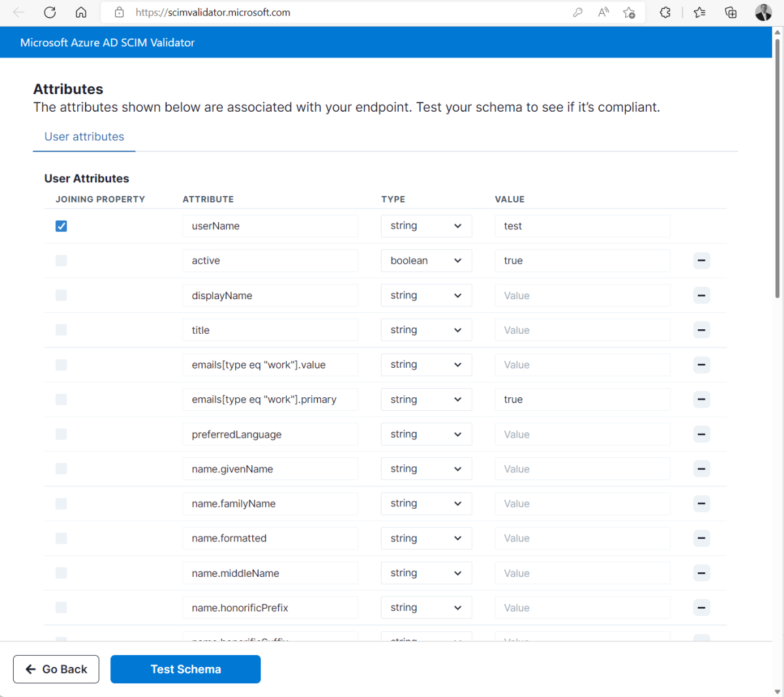This screenshot has width=784, height=697.
Task: Open the browser extensions icon
Action: pyautogui.click(x=665, y=12)
